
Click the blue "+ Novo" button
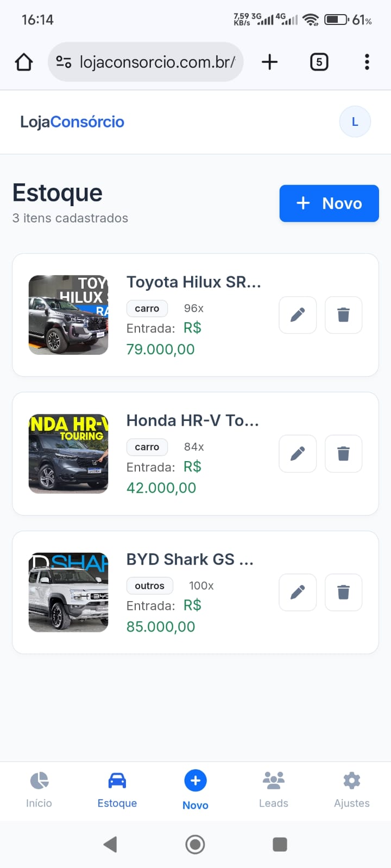(x=329, y=203)
